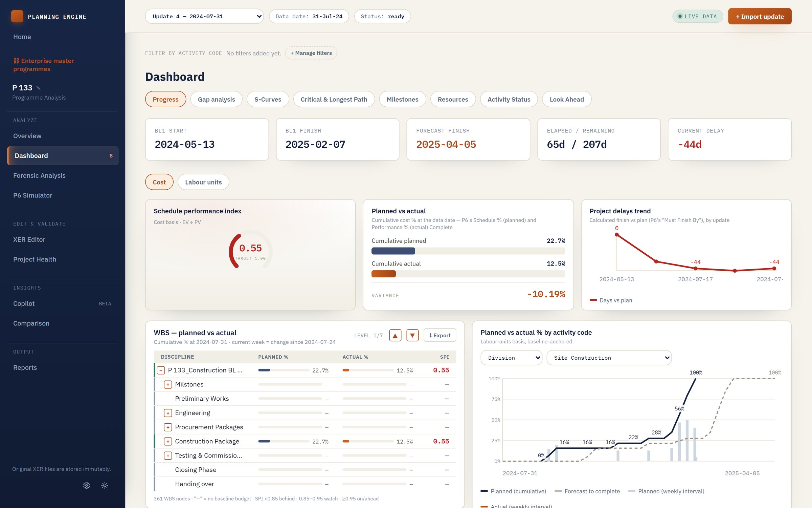The height and width of the screenshot is (508, 812).
Task: Open Enterprise master programmes link
Action: (43, 65)
